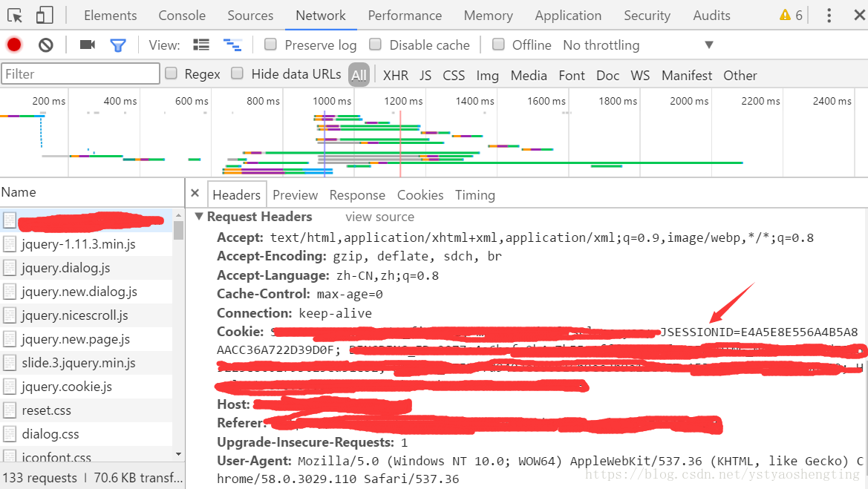868x489 pixels.
Task: Toggle the waterfall overview view icon
Action: point(232,45)
